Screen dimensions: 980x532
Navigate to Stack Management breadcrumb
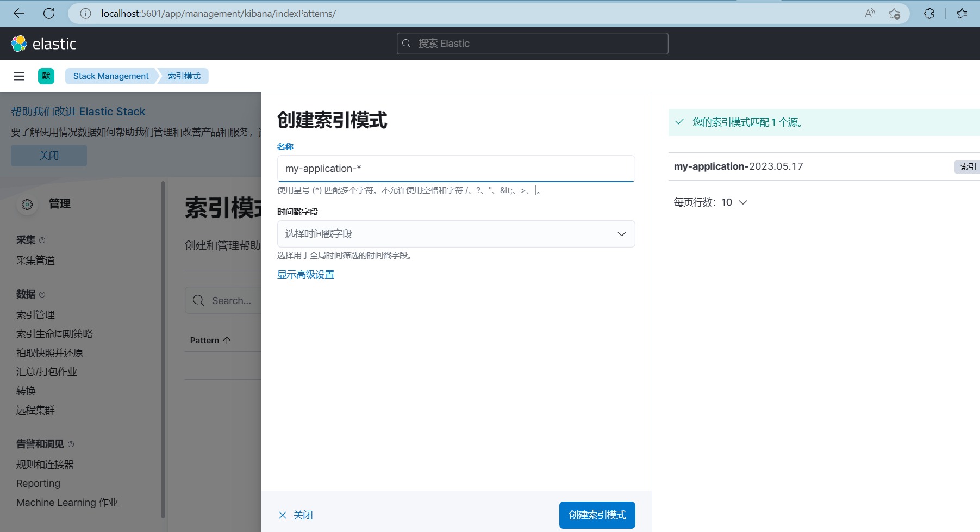point(110,76)
